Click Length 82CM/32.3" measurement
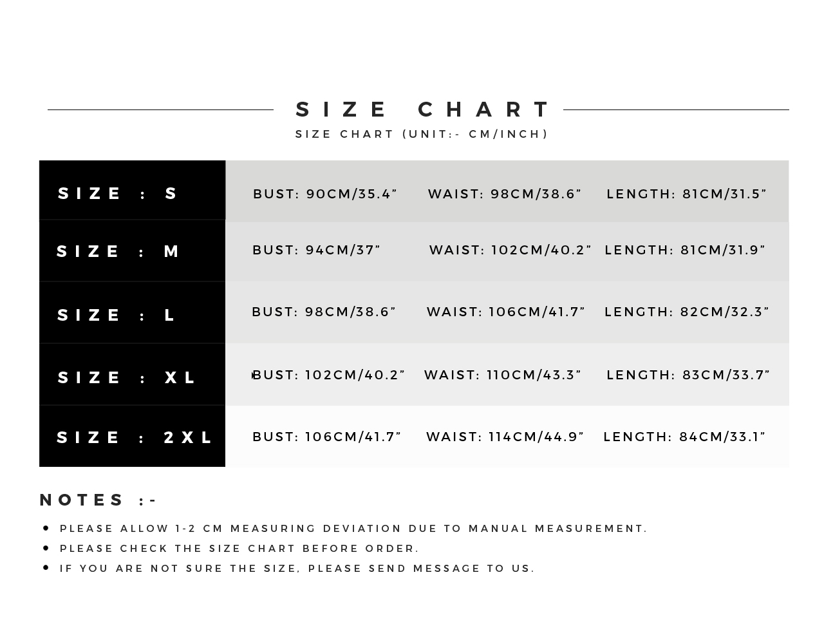The width and height of the screenshot is (824, 644). pyautogui.click(x=687, y=312)
